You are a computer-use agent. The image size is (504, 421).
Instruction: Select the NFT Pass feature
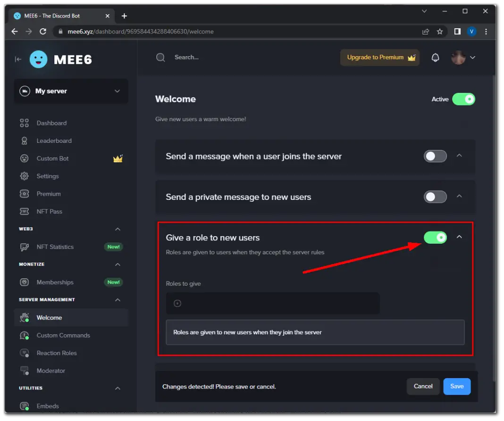pos(49,211)
